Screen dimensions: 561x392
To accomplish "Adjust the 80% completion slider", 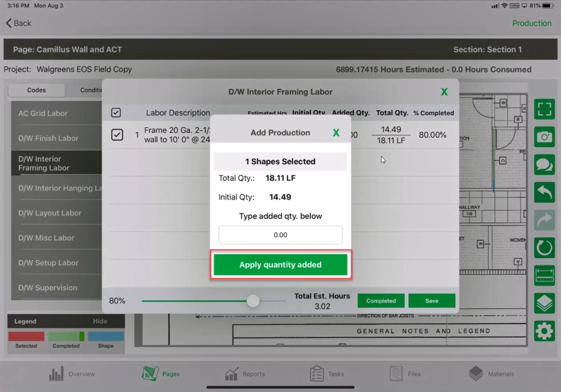I will point(252,300).
